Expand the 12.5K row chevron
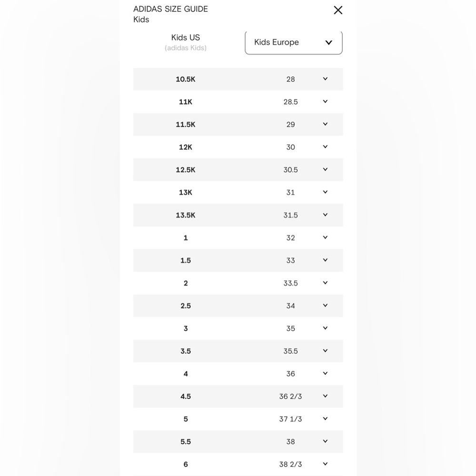The height and width of the screenshot is (476, 476). [325, 169]
